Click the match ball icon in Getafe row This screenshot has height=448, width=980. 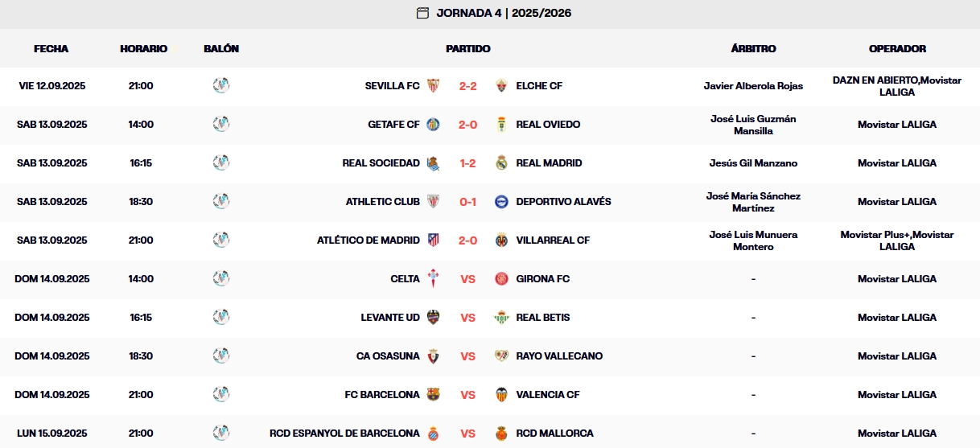pyautogui.click(x=221, y=125)
